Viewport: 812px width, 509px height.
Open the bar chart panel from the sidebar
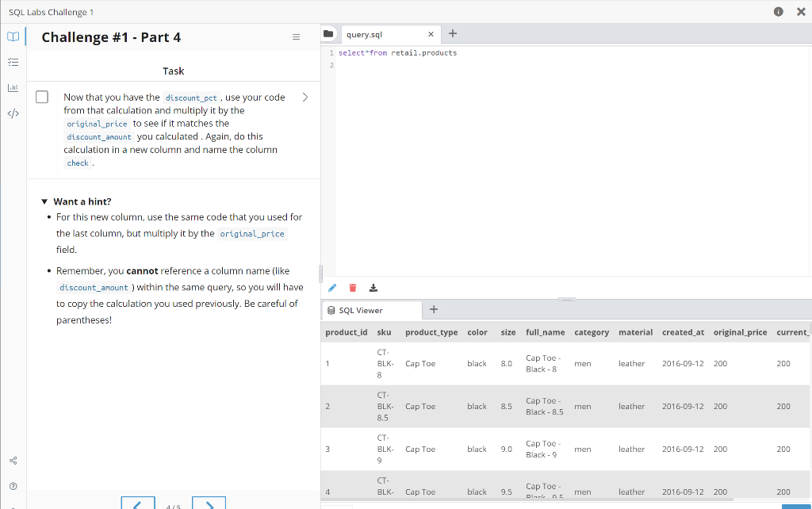(13, 87)
